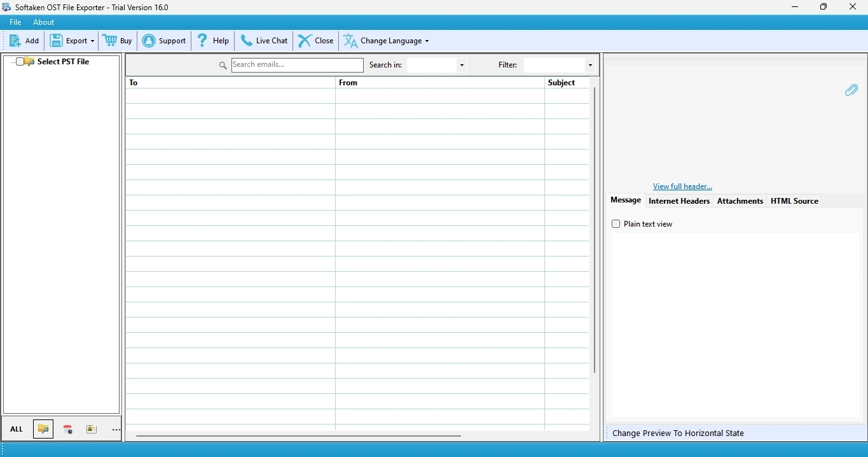Image resolution: width=868 pixels, height=457 pixels.
Task: Start a Live Chat session
Action: (264, 41)
